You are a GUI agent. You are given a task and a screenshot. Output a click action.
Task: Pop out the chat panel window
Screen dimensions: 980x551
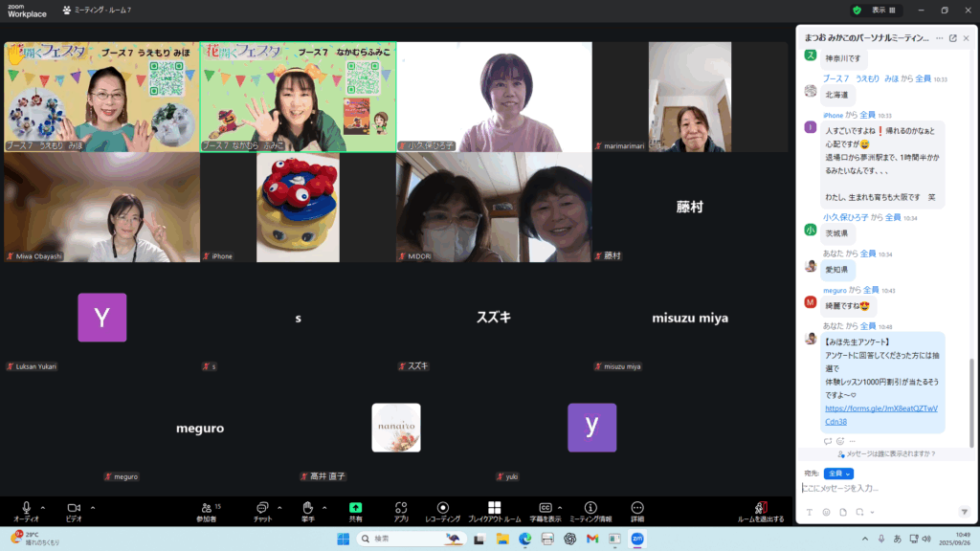[x=952, y=38]
